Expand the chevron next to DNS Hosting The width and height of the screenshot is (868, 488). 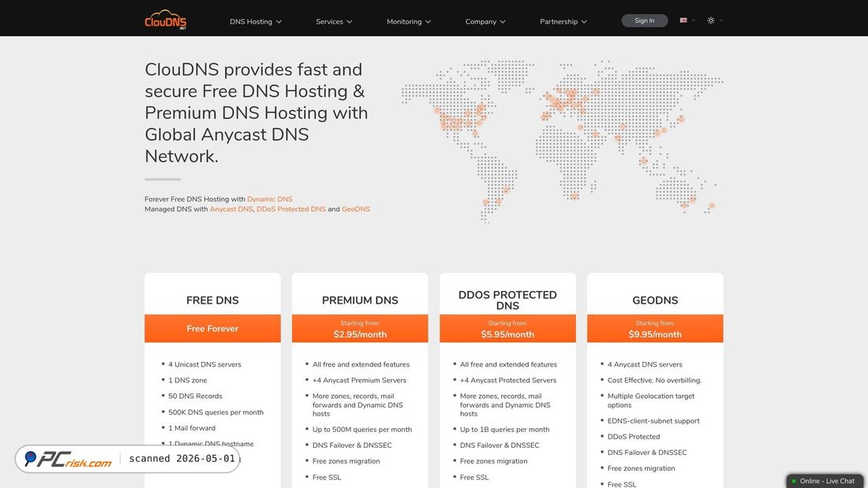click(x=279, y=22)
